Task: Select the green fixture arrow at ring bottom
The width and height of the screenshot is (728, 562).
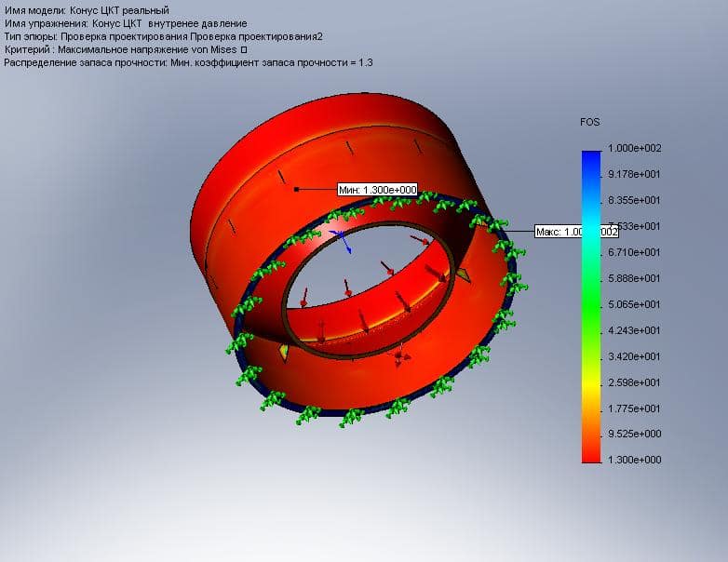Action: tap(352, 416)
